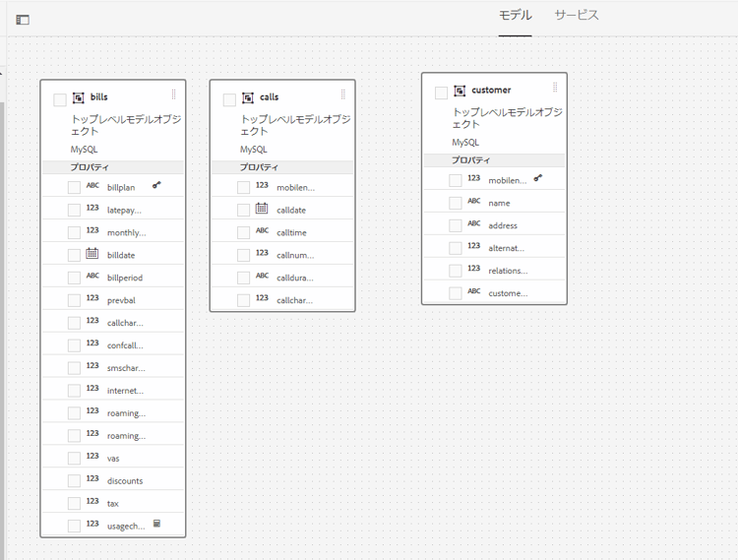Click the ABC type icon for calldura...
Image resolution: width=738 pixels, height=560 pixels.
click(262, 276)
